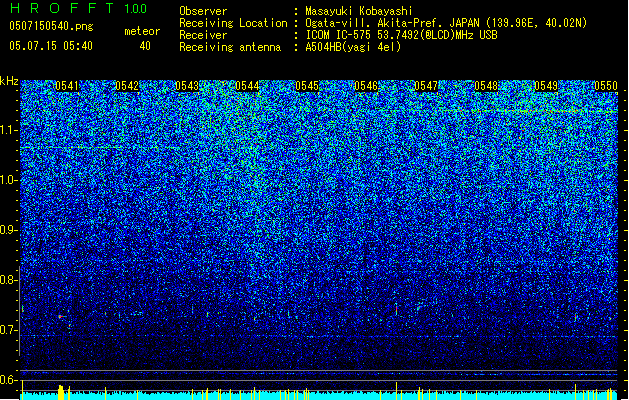This screenshot has width=629, height=400.
Task: Click the Receiving antenna label
Action: (x=230, y=47)
